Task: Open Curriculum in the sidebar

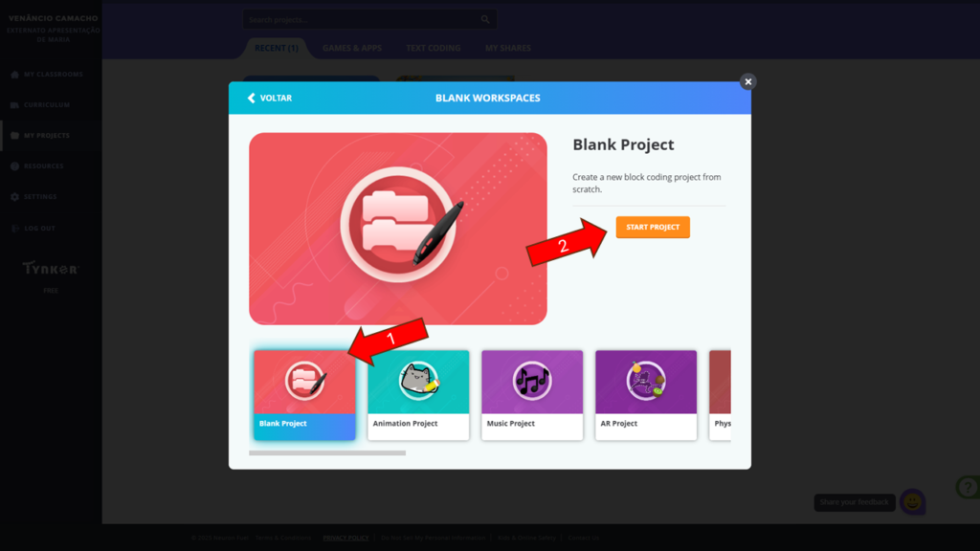Action: (46, 105)
